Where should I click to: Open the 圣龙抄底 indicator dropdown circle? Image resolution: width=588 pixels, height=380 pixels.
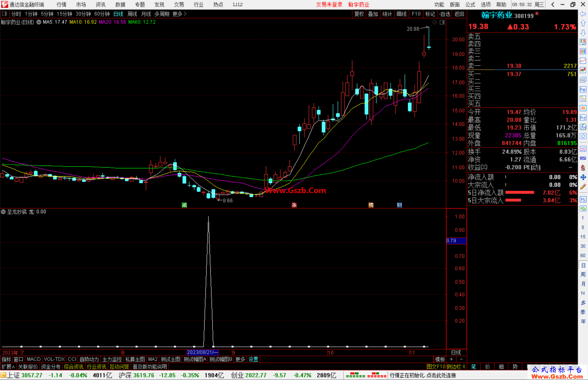pos(3,212)
